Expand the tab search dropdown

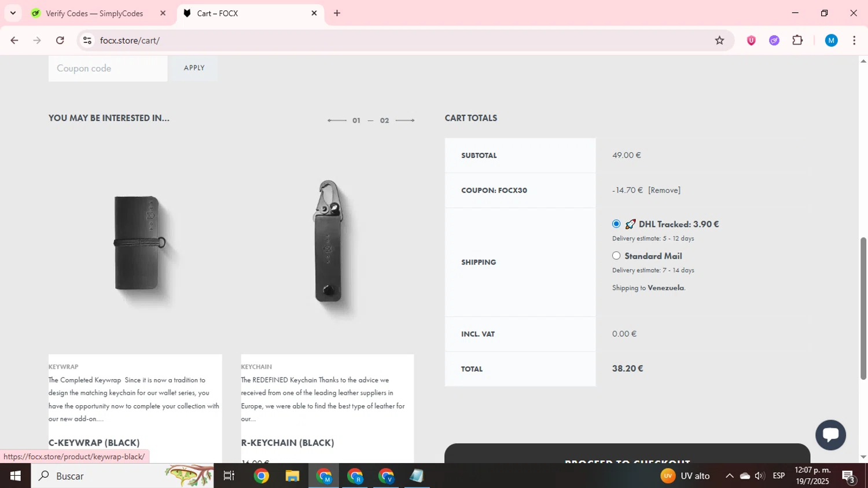[x=13, y=13]
